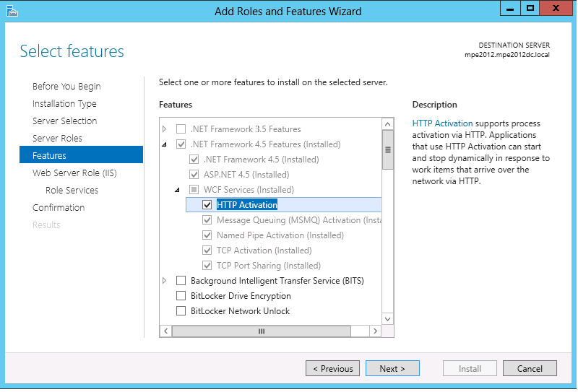578x392 pixels.
Task: Cancel the wizard
Action: click(530, 368)
